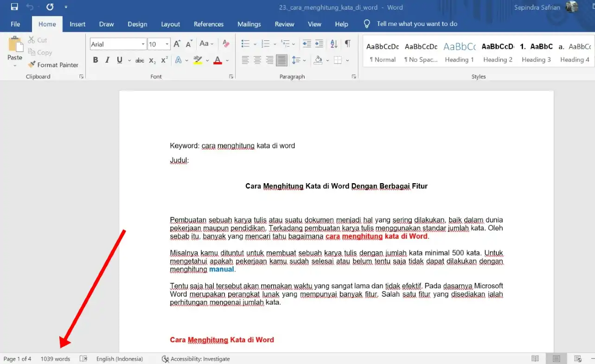Toggle bold formatting
This screenshot has width=595, height=364.
tap(96, 60)
